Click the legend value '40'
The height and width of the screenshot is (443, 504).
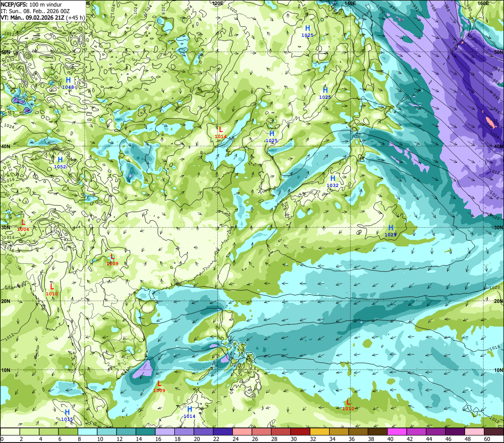click(x=391, y=439)
